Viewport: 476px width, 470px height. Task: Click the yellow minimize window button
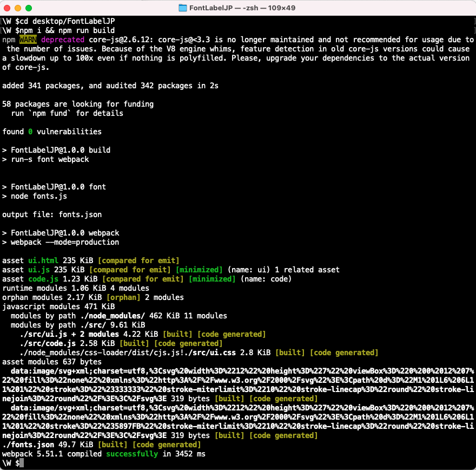(x=18, y=8)
